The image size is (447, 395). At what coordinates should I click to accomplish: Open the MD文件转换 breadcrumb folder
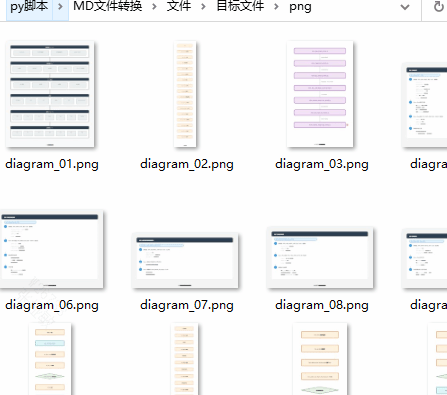click(x=108, y=6)
